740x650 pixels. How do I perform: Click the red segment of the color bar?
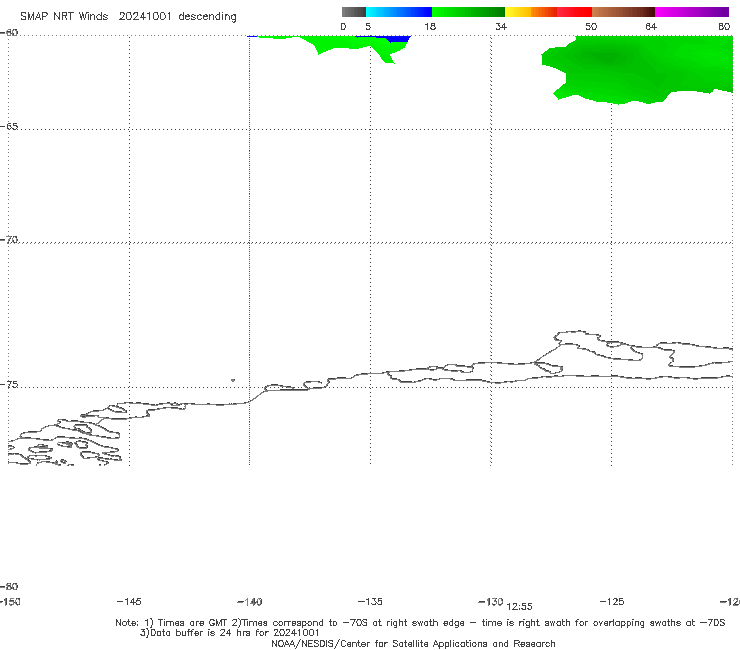tap(574, 12)
